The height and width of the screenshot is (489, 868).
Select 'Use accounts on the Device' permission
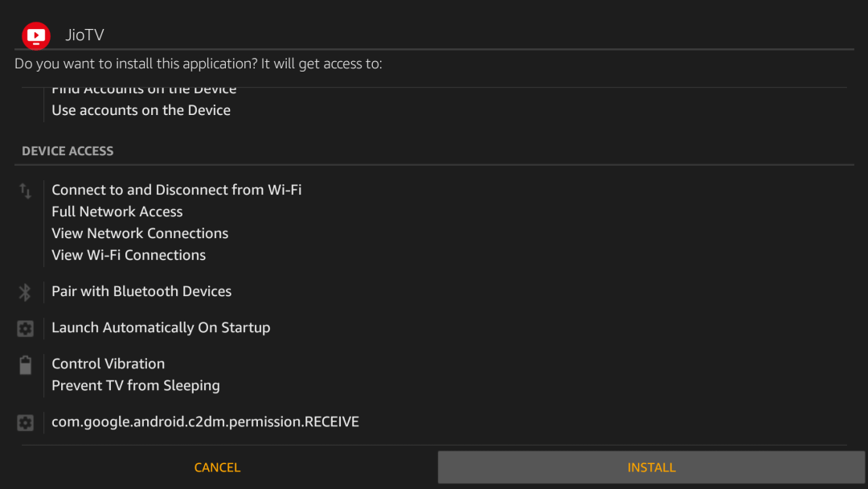pyautogui.click(x=141, y=110)
